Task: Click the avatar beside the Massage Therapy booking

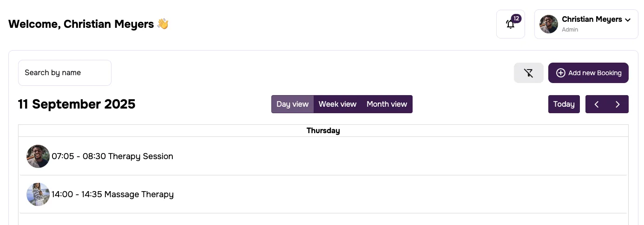Action: (38, 194)
